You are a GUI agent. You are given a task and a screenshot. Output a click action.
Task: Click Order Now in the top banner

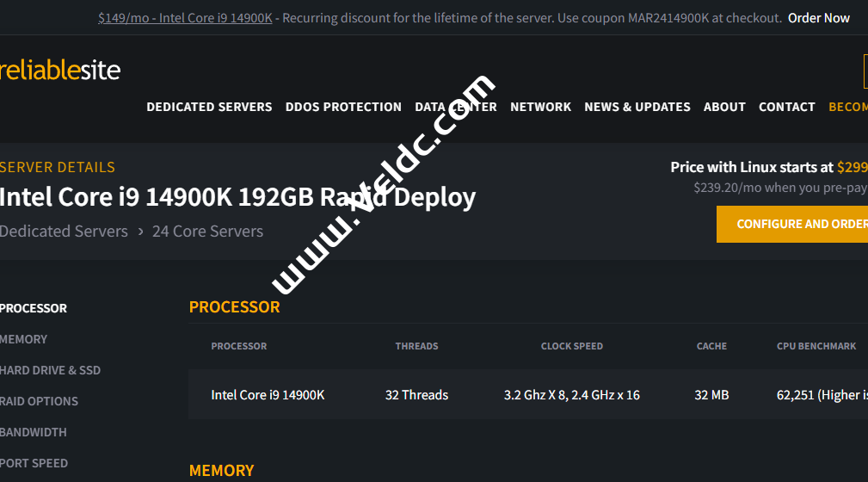[x=819, y=18]
